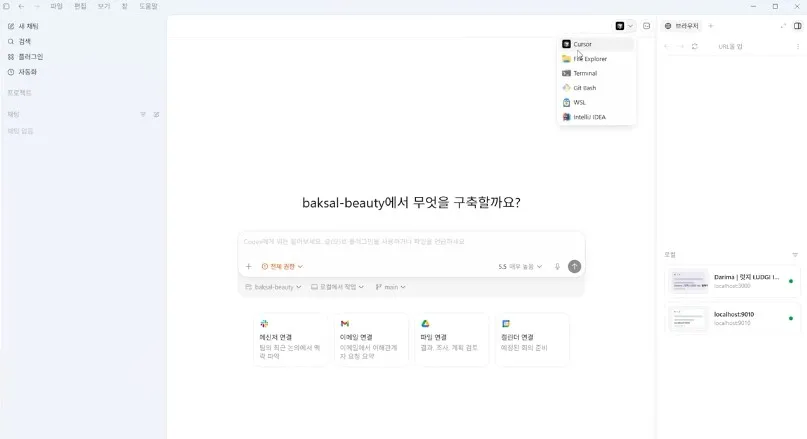This screenshot has width=807, height=439.
Task: Go back in the browser panel
Action: coord(667,46)
